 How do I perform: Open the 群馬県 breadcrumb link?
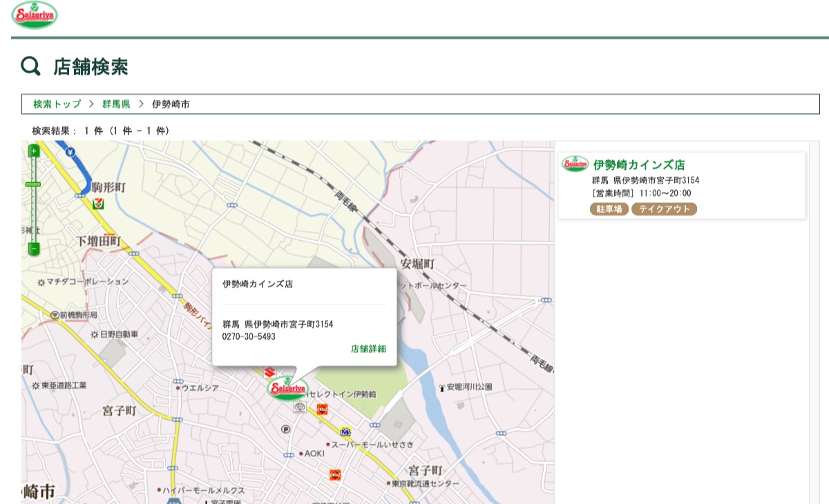(116, 104)
